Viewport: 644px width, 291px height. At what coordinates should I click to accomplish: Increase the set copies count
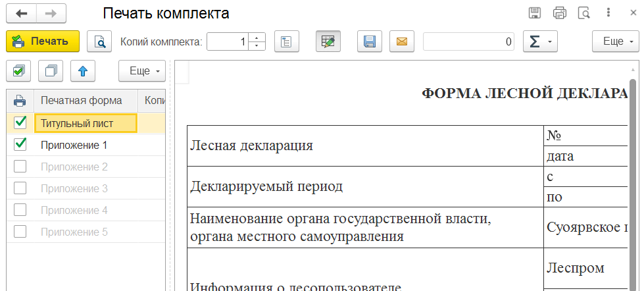(257, 37)
